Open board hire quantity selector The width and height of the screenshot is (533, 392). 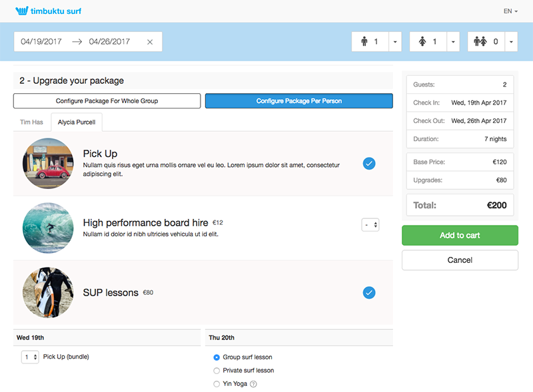pos(370,225)
